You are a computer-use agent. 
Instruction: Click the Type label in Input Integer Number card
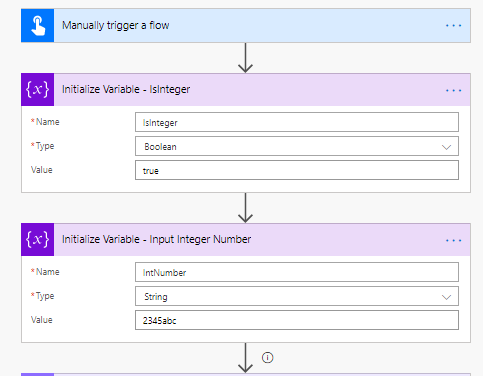click(45, 296)
